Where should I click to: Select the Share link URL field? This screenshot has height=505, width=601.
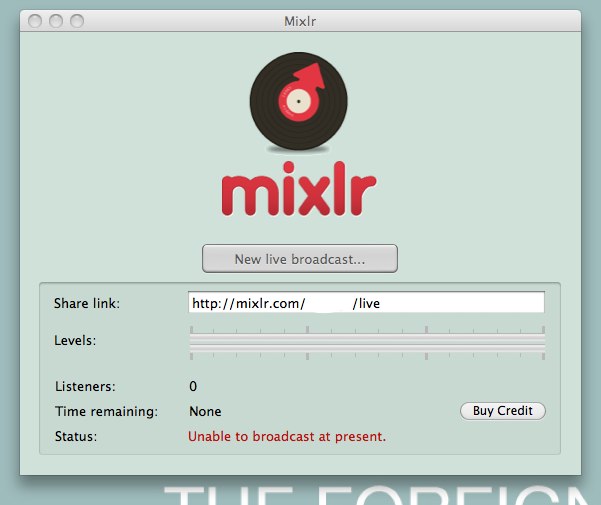coord(366,303)
